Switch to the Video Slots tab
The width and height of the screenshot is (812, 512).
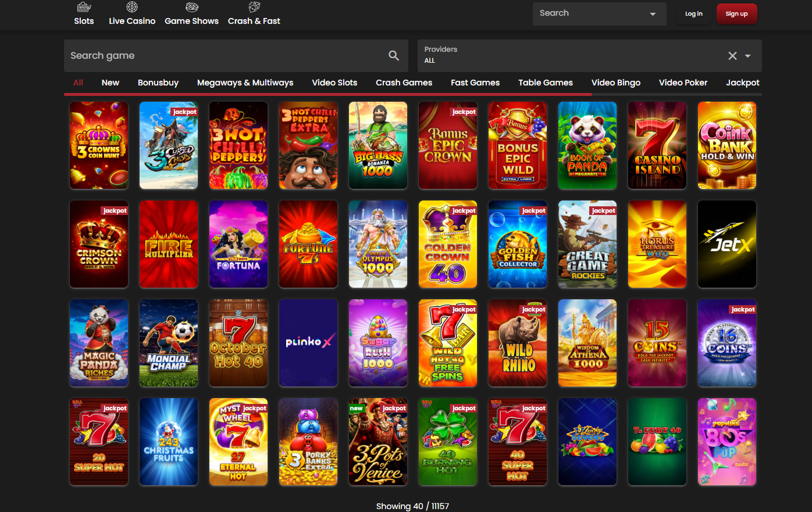334,83
